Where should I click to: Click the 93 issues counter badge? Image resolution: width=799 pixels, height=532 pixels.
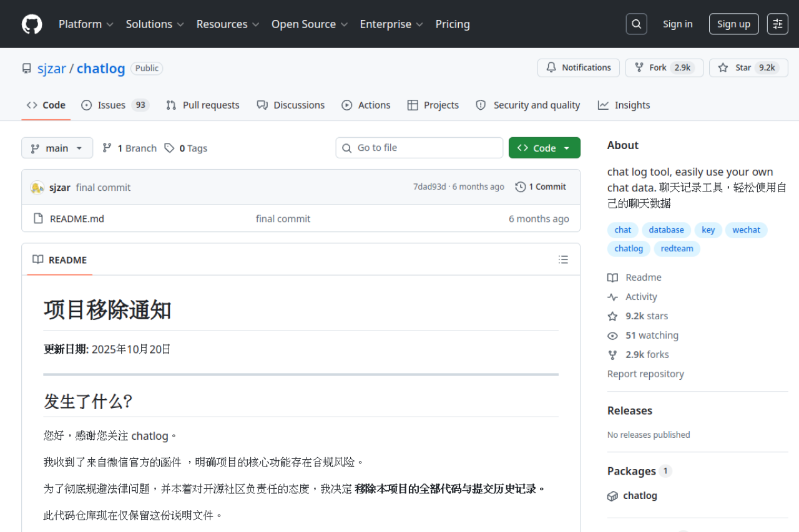coord(140,105)
